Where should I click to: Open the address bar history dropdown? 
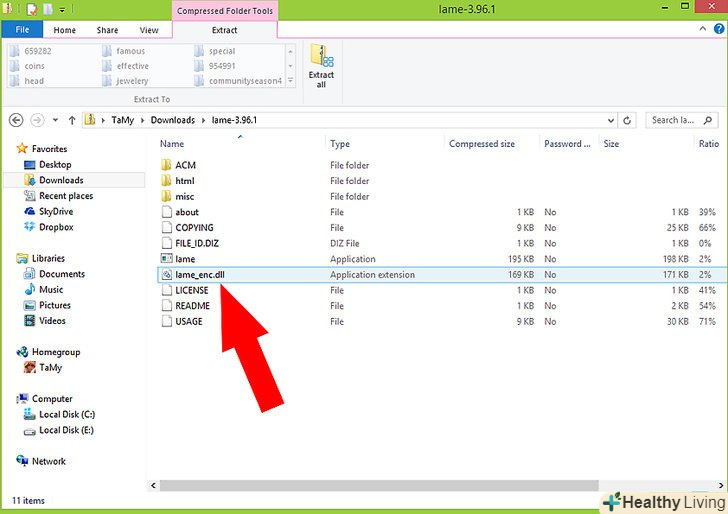click(x=611, y=120)
